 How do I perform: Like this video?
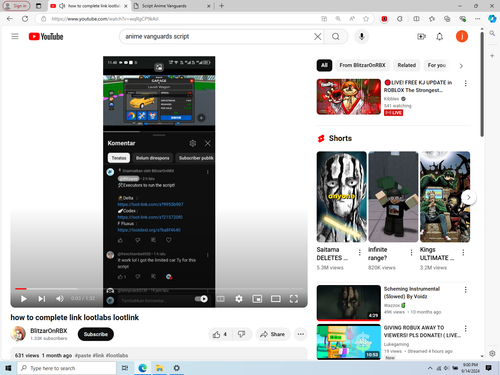click(220, 334)
